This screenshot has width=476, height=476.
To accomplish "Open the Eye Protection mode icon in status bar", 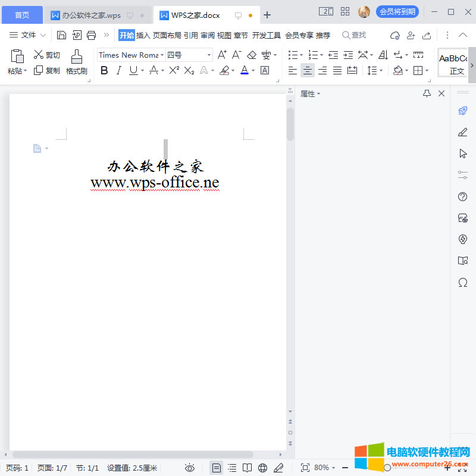I will [190, 468].
